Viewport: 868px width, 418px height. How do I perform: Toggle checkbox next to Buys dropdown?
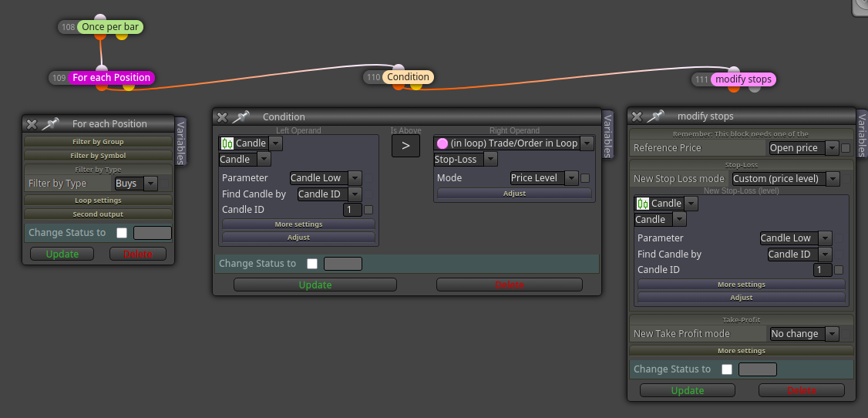coord(165,184)
